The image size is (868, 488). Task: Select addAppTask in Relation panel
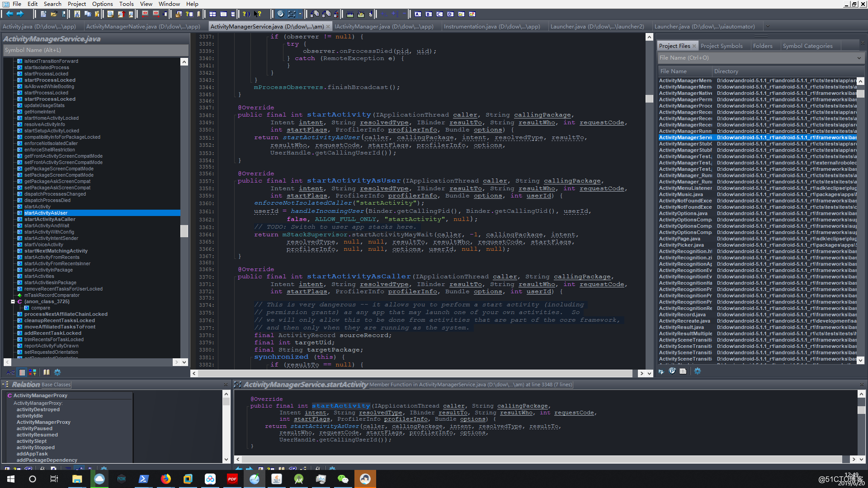point(32,454)
